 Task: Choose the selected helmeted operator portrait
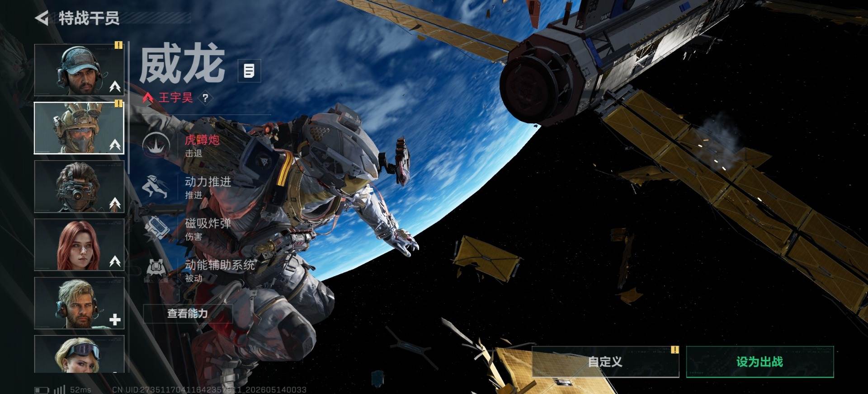[79, 128]
